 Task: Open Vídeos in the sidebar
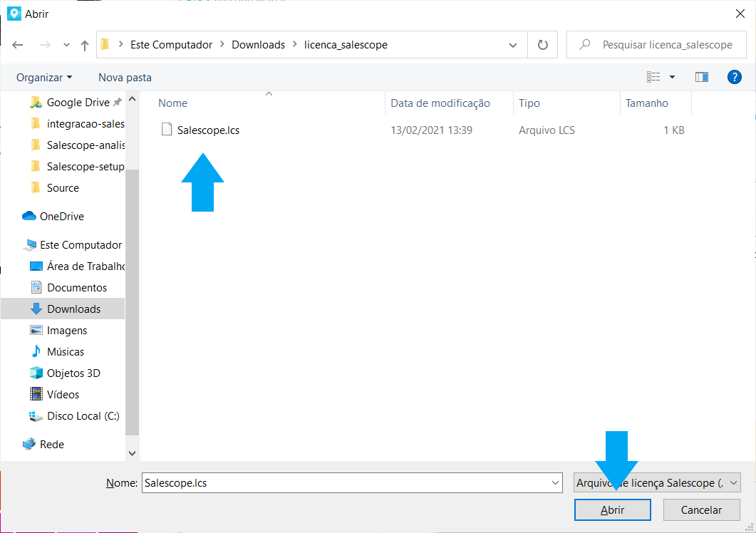pyautogui.click(x=63, y=395)
